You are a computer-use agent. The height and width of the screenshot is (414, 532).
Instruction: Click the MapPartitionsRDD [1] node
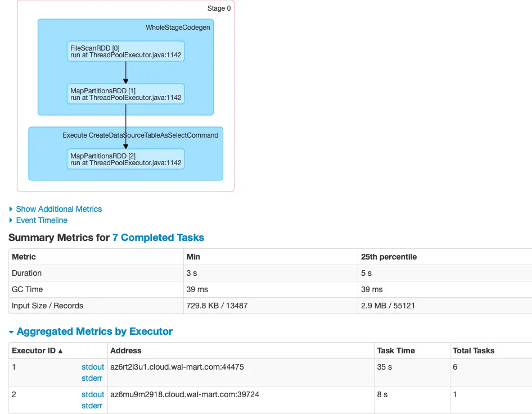126,94
